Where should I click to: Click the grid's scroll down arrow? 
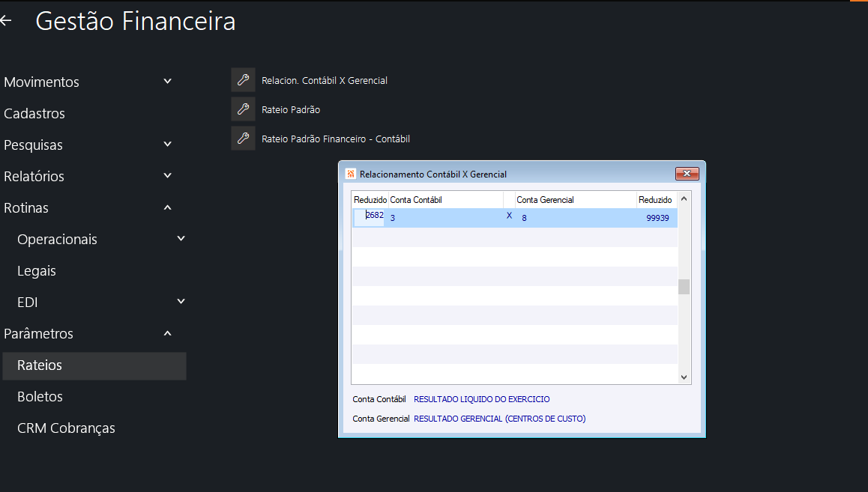click(684, 377)
